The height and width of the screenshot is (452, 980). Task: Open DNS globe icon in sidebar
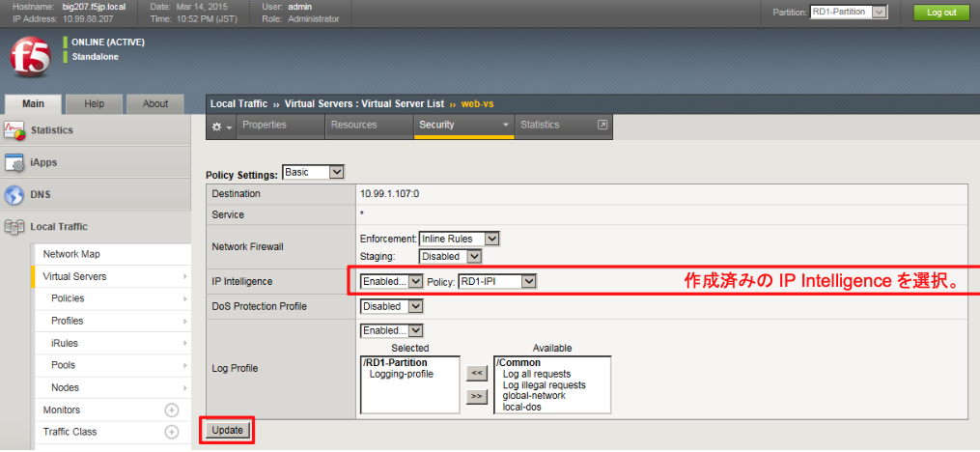point(14,195)
